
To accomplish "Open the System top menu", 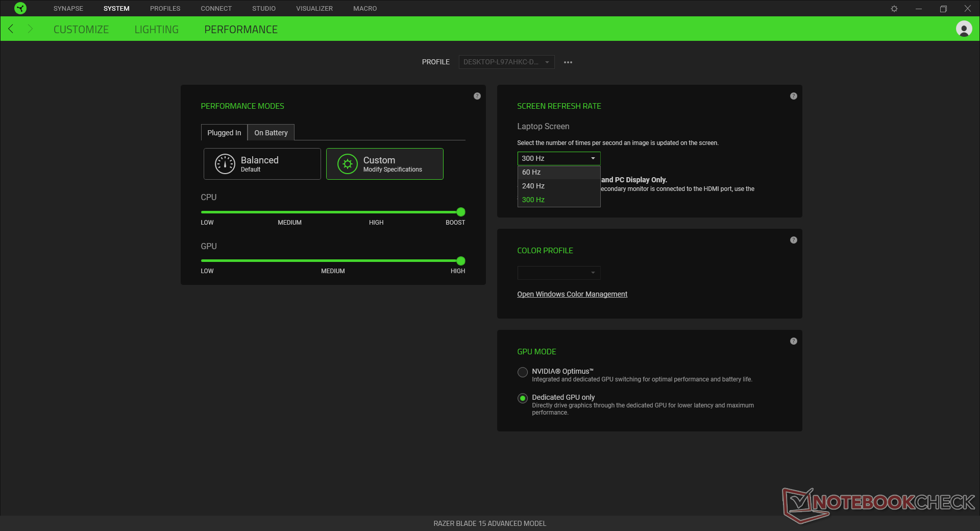I will (x=116, y=9).
